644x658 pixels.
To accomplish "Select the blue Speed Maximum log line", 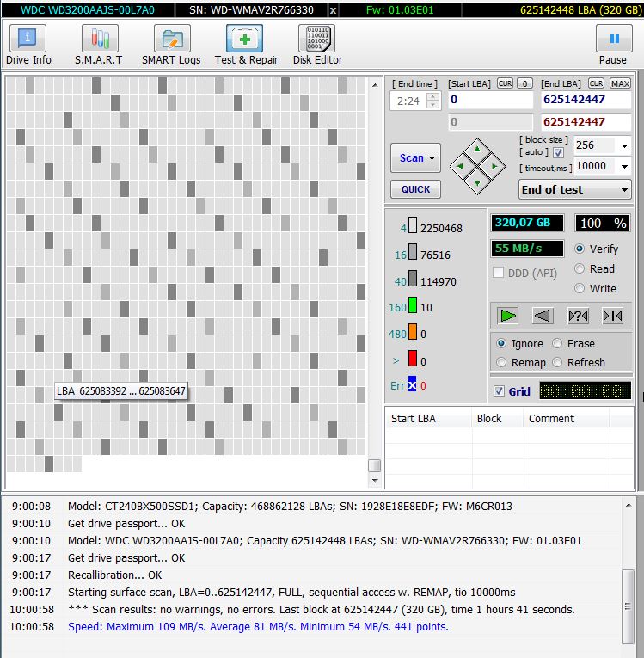I will coord(258,627).
